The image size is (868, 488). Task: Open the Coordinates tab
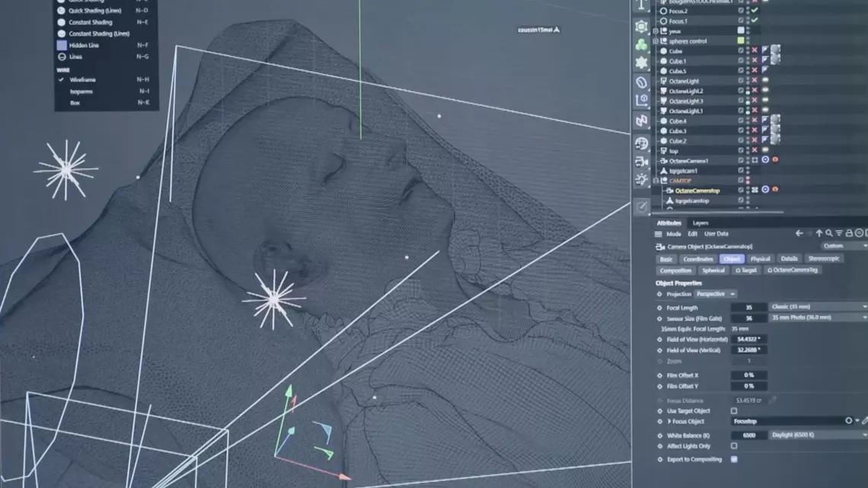[697, 258]
